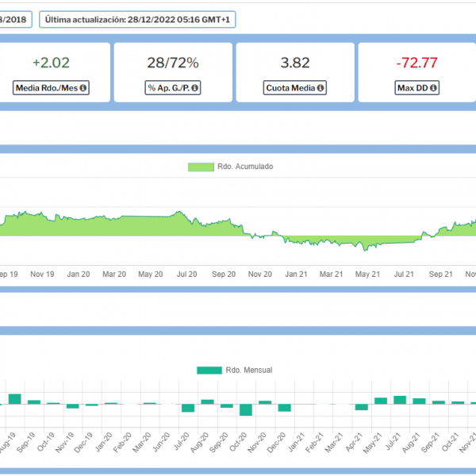This screenshot has height=476, width=476.
Task: Click the lowest dip near May 21 on the accumulated chart
Action: pos(365,250)
